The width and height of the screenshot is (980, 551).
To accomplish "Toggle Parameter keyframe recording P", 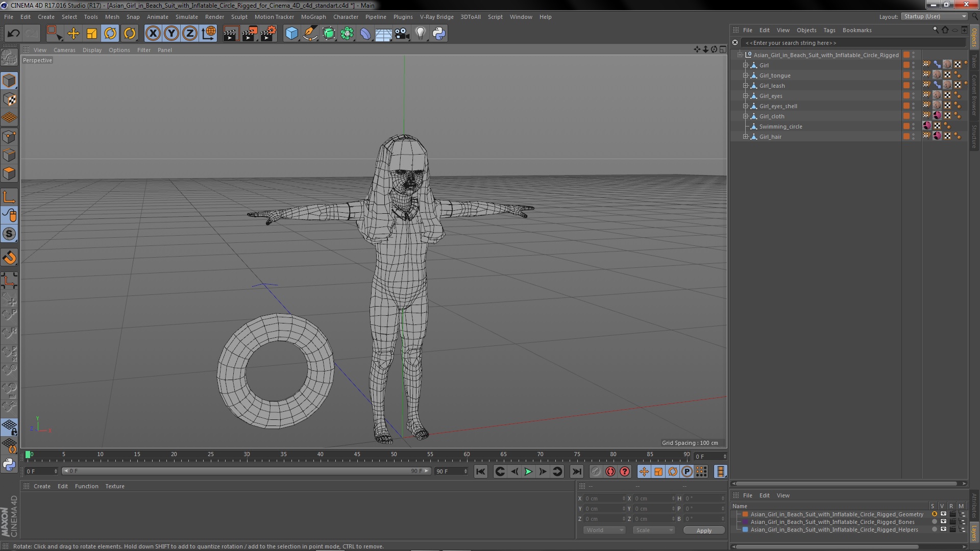I will point(687,472).
